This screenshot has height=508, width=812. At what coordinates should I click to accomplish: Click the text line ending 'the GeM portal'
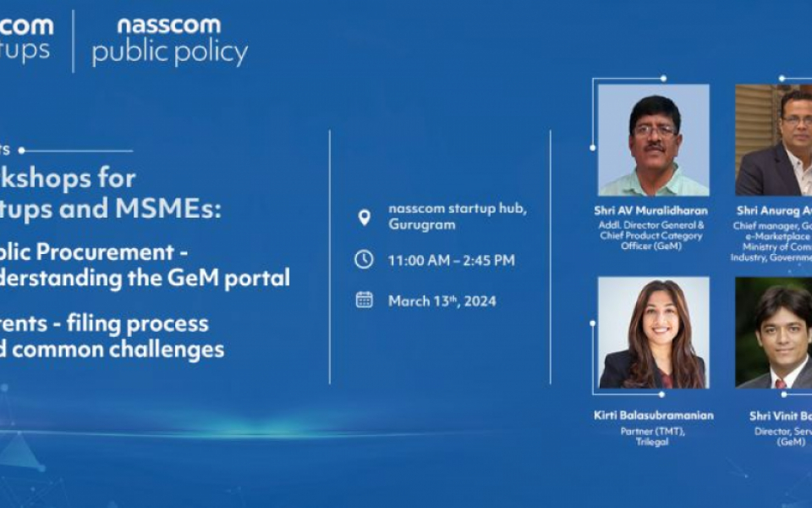tap(145, 278)
